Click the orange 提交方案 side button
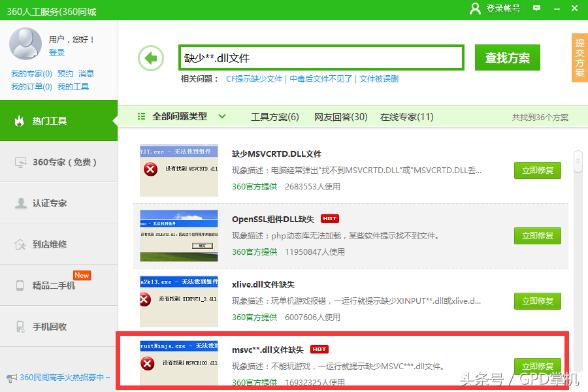Viewport: 588px width, 392px height. click(x=580, y=57)
